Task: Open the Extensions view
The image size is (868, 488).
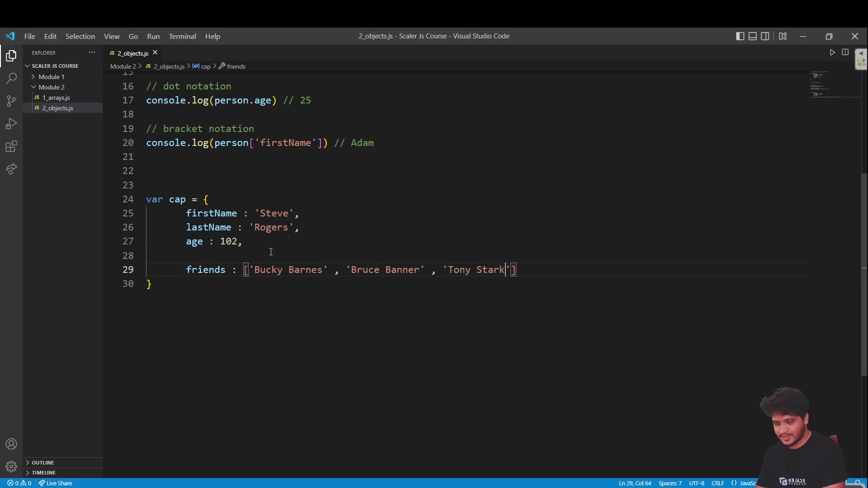Action: click(11, 146)
